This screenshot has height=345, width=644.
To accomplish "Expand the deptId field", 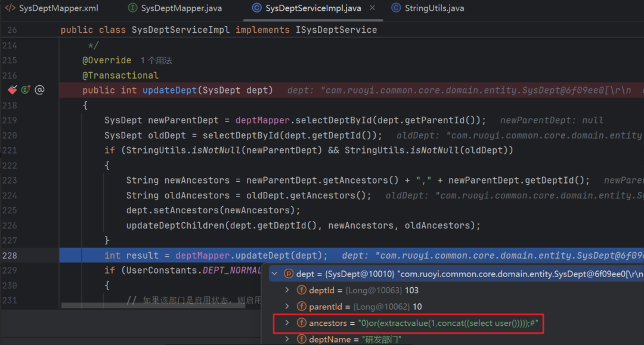I will 287,290.
